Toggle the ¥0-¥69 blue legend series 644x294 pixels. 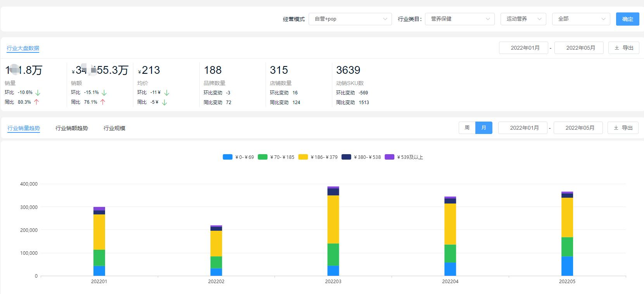click(x=238, y=157)
